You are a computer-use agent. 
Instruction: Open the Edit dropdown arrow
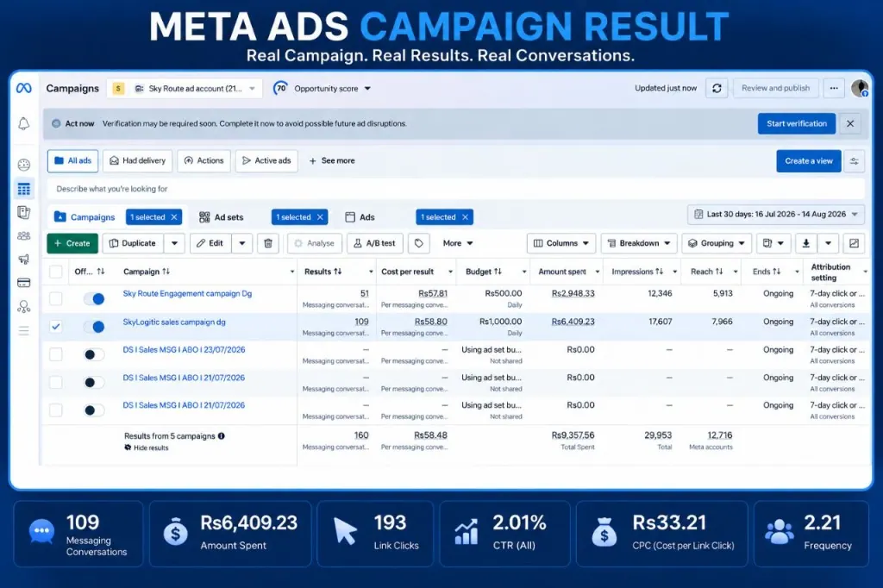[x=242, y=243]
